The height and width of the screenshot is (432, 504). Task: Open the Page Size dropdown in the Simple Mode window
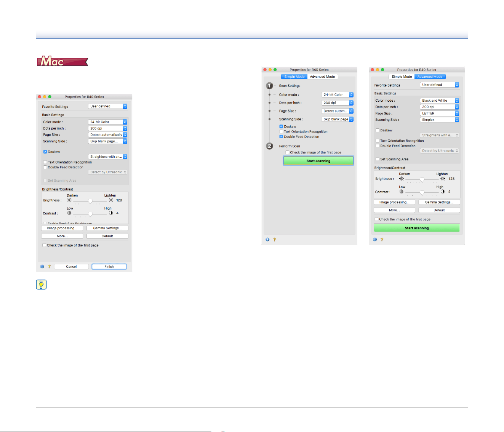338,111
